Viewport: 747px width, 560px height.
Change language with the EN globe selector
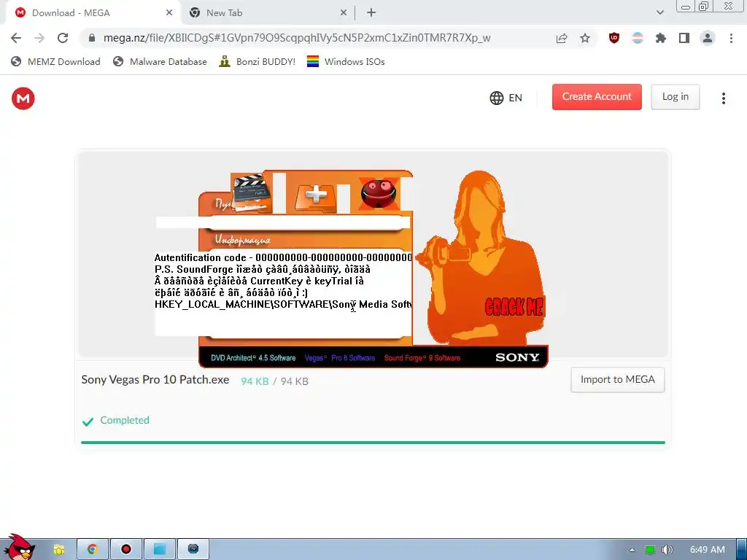[x=506, y=98]
